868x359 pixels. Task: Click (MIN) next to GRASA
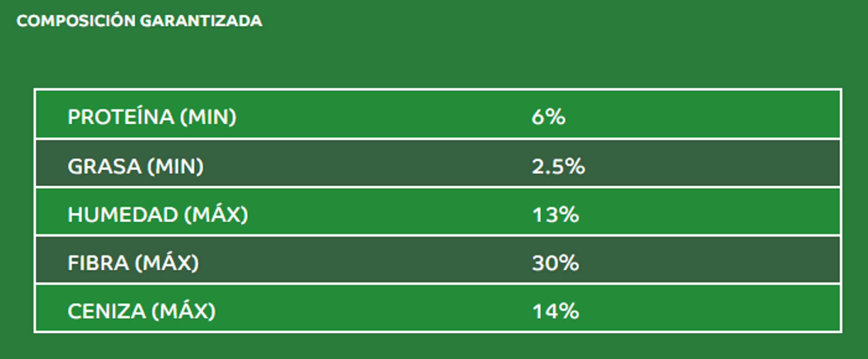click(175, 166)
